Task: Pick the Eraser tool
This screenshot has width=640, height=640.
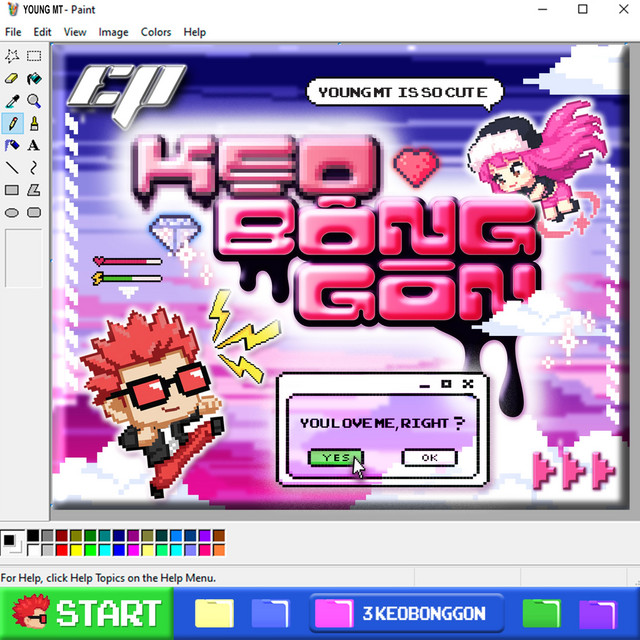Action: 12,78
